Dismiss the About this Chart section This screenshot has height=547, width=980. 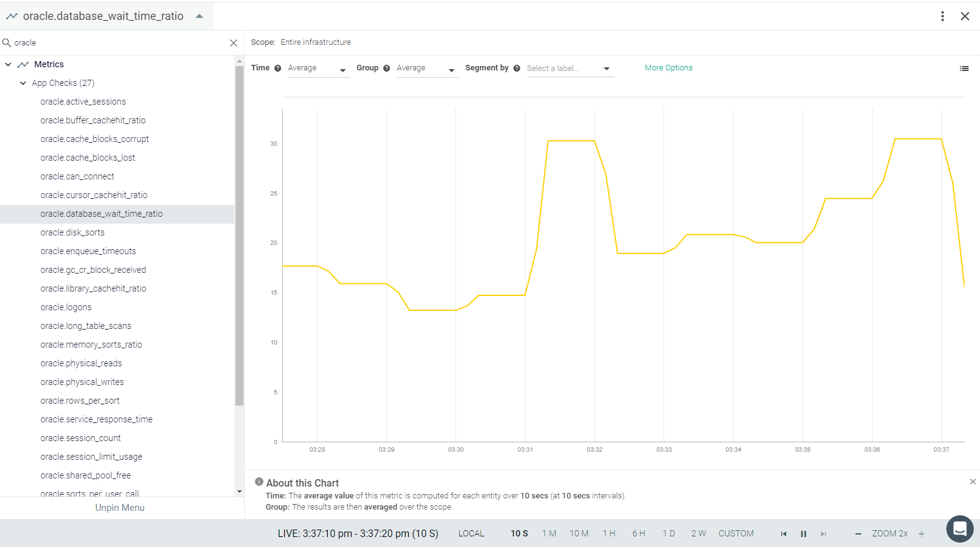[x=973, y=482]
